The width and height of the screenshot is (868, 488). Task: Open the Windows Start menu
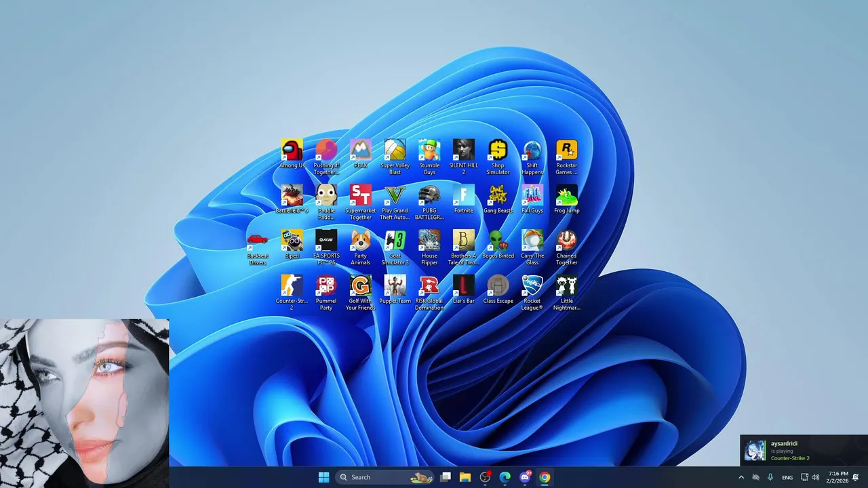(323, 477)
